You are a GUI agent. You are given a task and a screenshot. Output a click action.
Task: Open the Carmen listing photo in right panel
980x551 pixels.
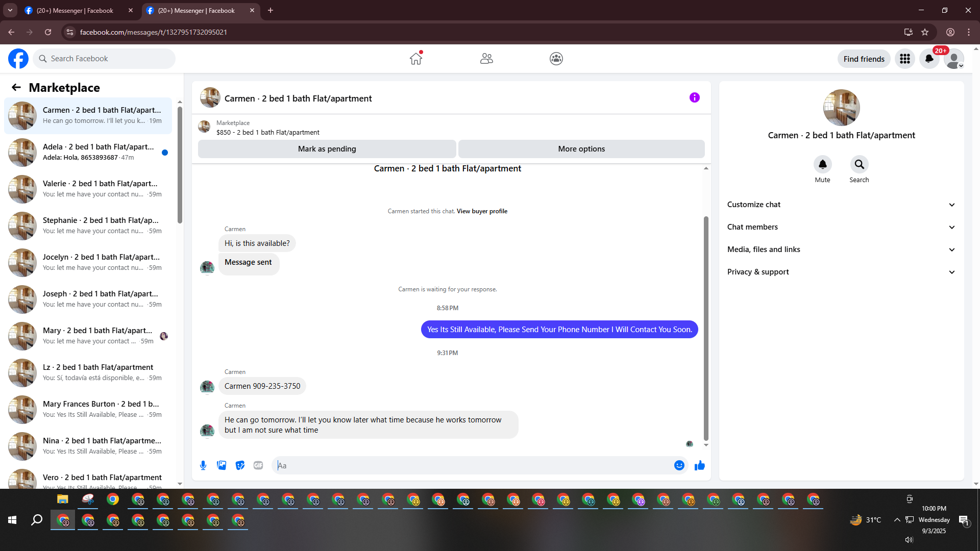point(842,108)
